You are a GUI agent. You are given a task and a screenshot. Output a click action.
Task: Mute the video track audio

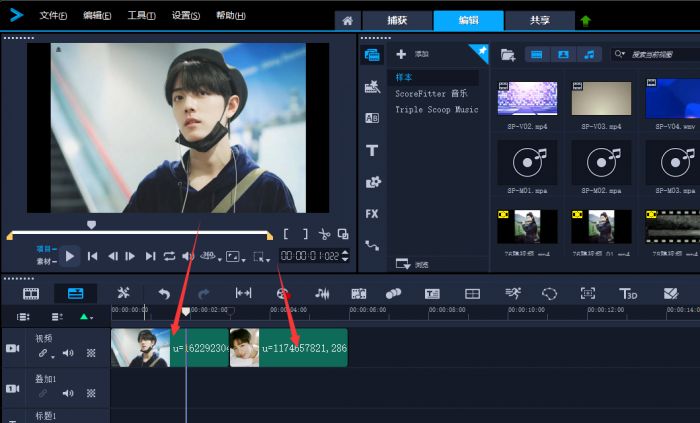(x=68, y=353)
